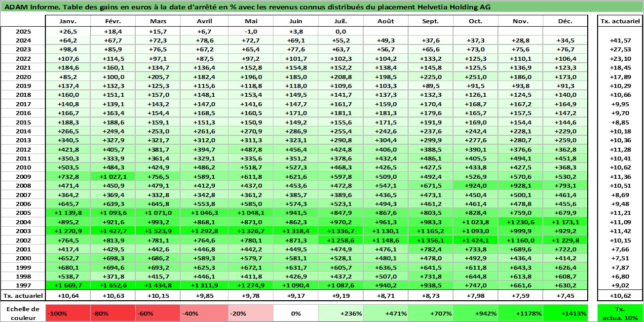Viewport: 644px width, 322px height.
Task: Click the value +1 027,1 in 2009
Action: click(x=113, y=176)
